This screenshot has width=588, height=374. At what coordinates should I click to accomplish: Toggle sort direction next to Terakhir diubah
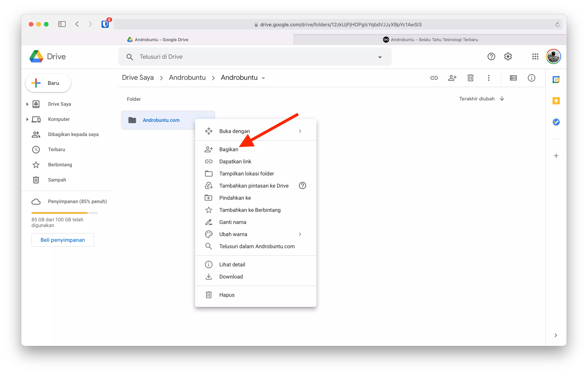(502, 99)
